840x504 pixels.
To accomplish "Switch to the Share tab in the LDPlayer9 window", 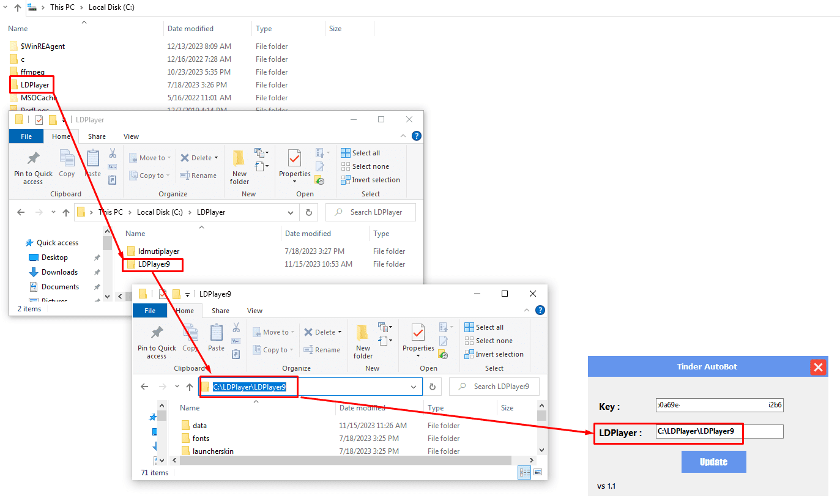I will click(x=220, y=311).
